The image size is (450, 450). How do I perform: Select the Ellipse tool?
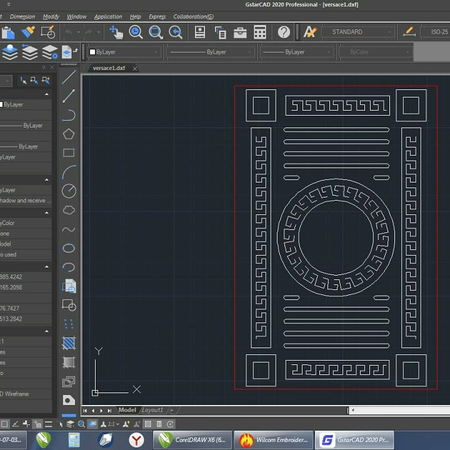pos(69,248)
